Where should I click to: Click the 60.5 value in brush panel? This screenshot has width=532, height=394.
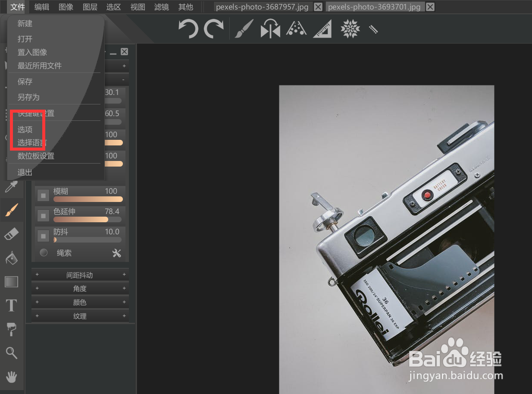(112, 113)
